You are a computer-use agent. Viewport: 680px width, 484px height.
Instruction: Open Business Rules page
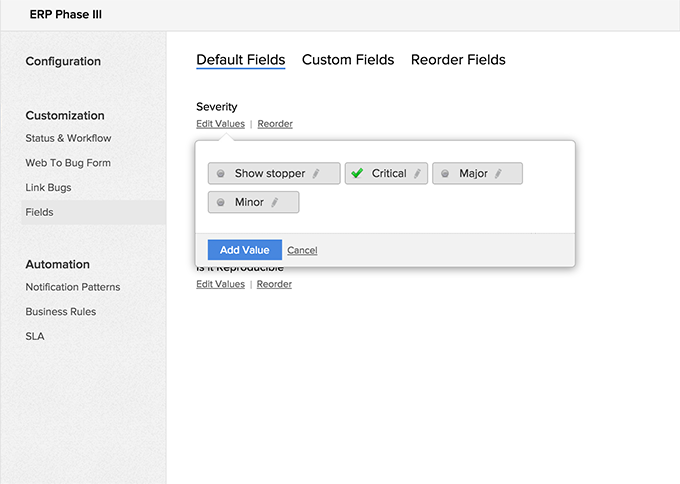click(x=61, y=312)
